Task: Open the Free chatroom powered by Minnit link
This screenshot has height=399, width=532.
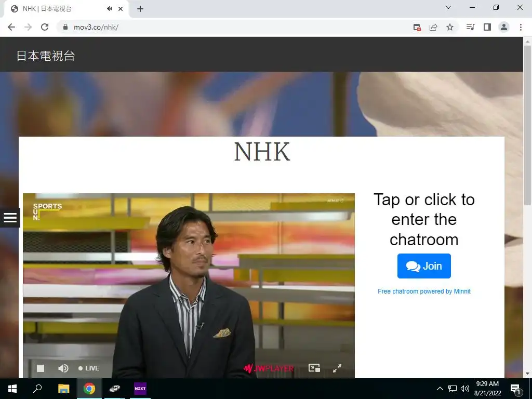Action: 424,291
